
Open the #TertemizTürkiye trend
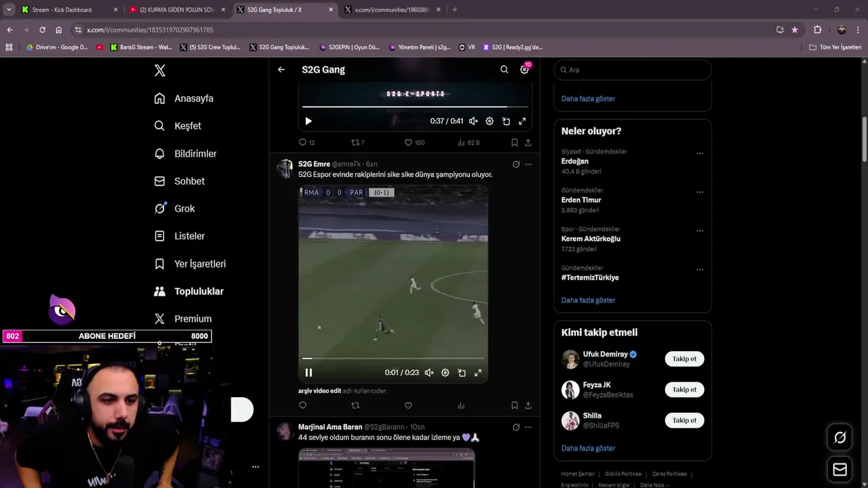pyautogui.click(x=590, y=277)
